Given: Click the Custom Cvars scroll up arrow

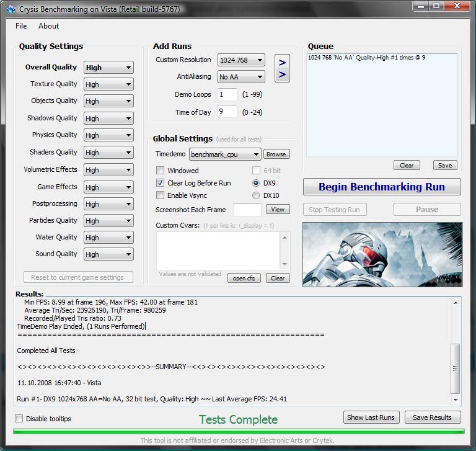Looking at the screenshot, I should 284,238.
